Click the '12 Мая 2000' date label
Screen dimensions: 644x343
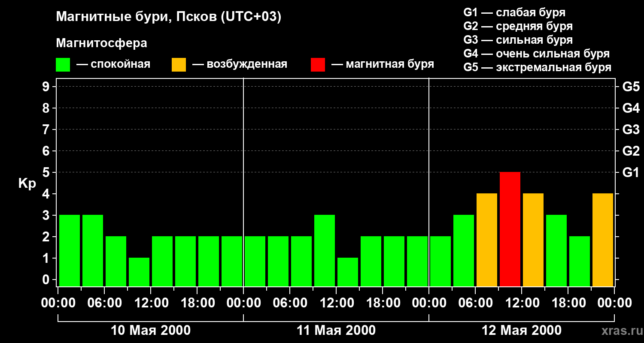522,331
